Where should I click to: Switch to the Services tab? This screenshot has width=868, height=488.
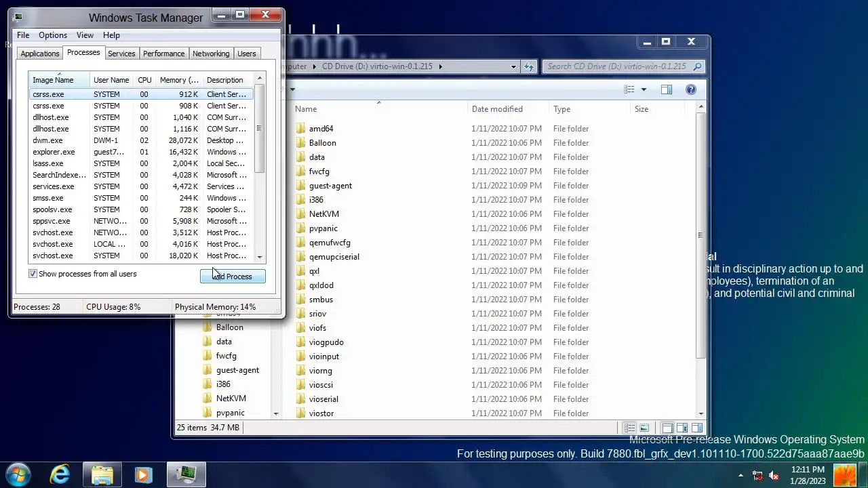pos(121,54)
